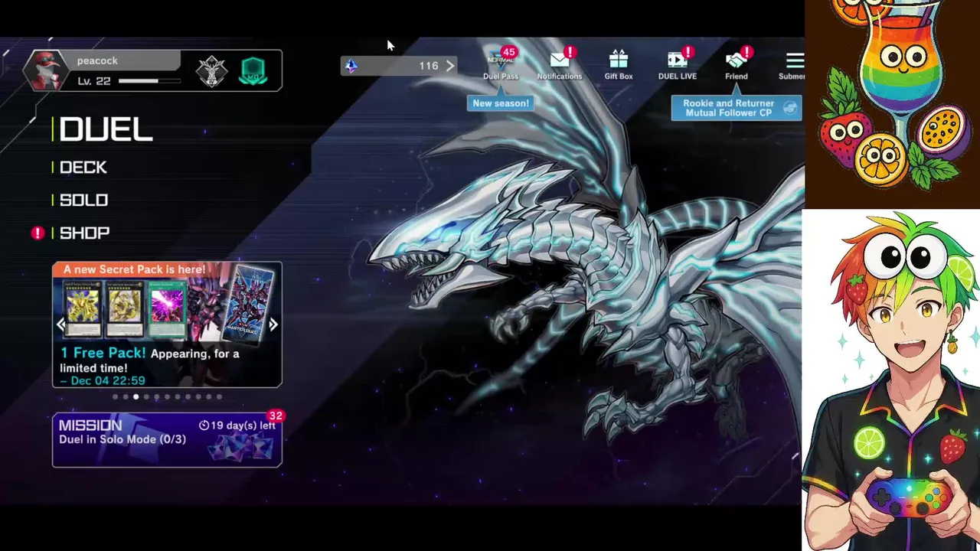980x551 pixels.
Task: Expand gem purchase with the arrow beside 116
Action: tap(449, 66)
